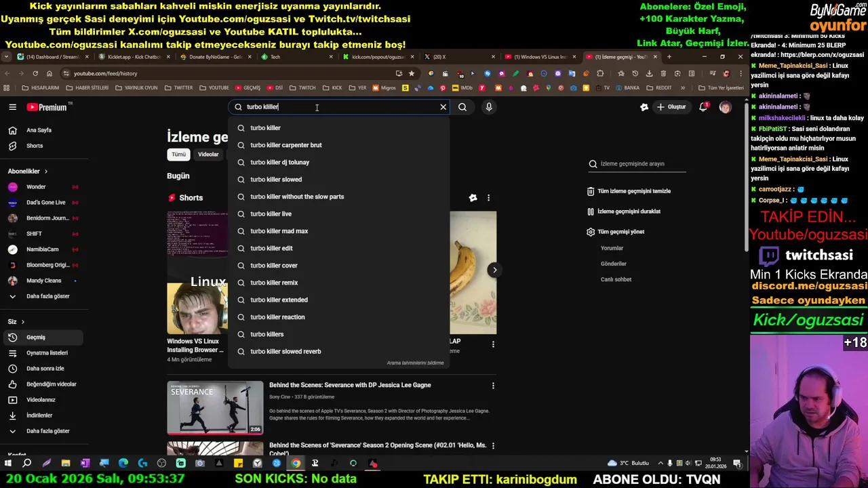868x488 pixels.
Task: Open Severance DP video thumbnail
Action: pos(215,407)
